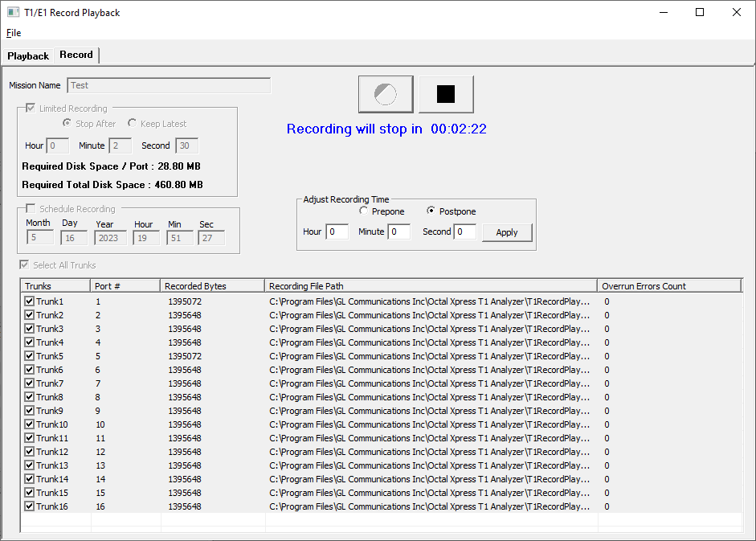This screenshot has width=756, height=541.
Task: Click the Recorded Bytes value of Trunk5
Action: 185,356
